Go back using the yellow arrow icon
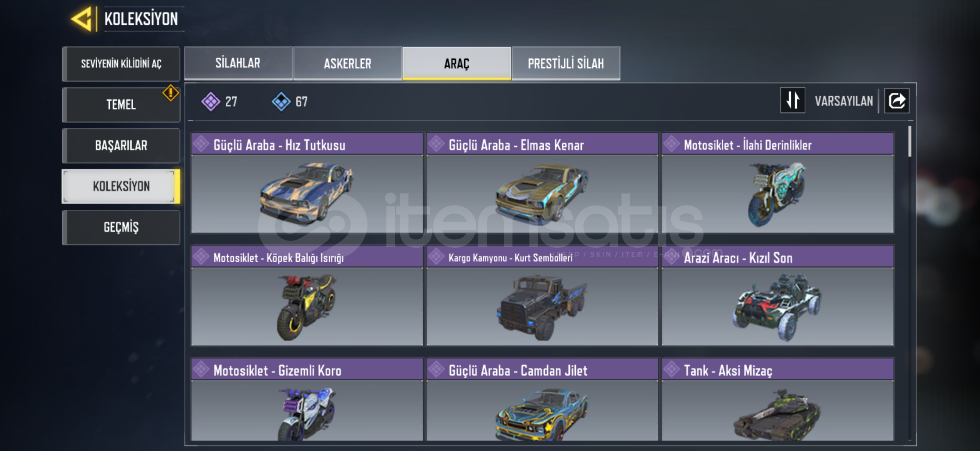980x451 pixels. pyautogui.click(x=82, y=19)
